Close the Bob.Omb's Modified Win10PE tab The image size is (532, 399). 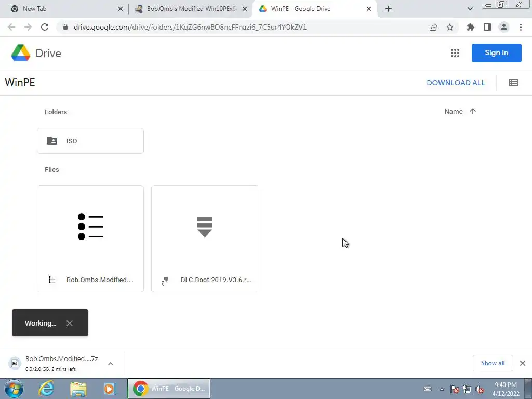[x=245, y=9]
